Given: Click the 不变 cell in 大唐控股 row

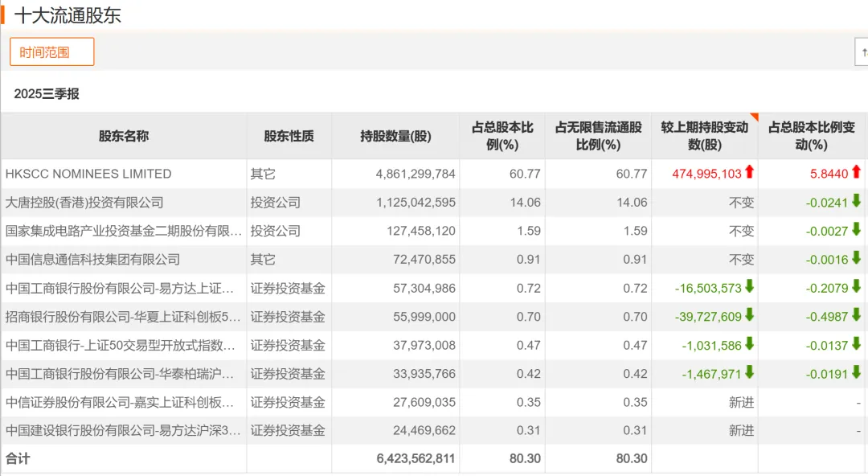Looking at the screenshot, I should tap(741, 203).
